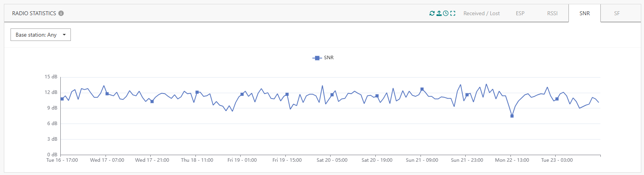Click data marker above Thu 18 - 11:00
Viewport: 644px width, 175px height.
(197, 92)
